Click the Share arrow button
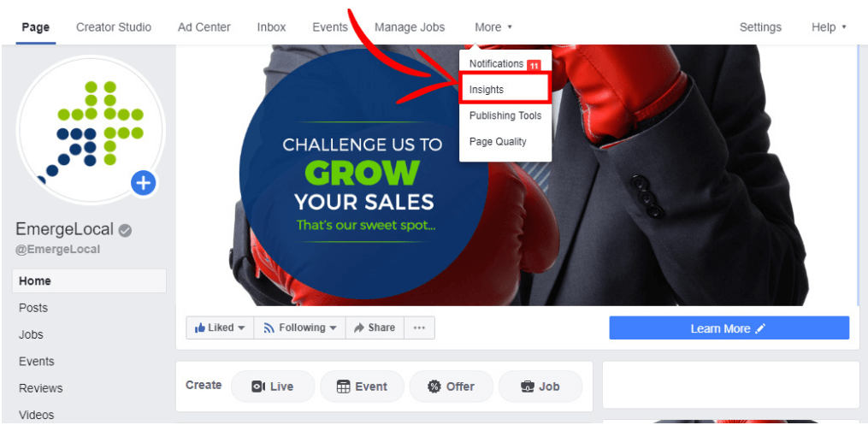 click(375, 328)
